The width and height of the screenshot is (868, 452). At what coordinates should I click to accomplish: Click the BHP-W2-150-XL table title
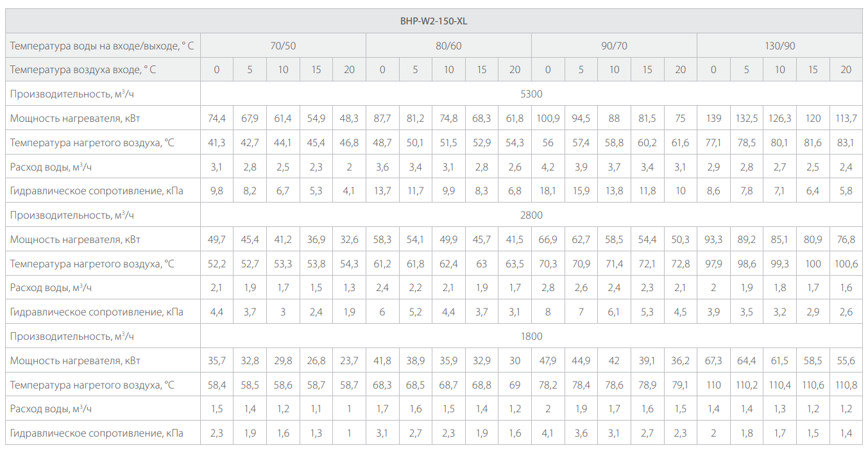click(434, 21)
